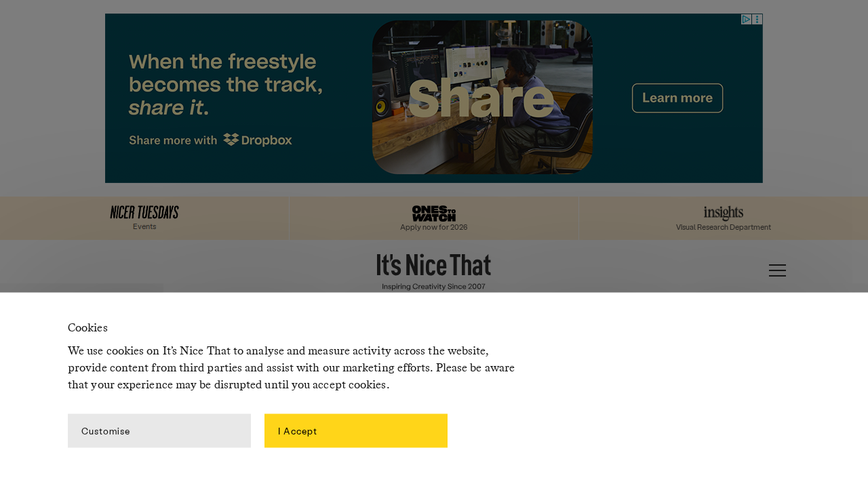Image resolution: width=868 pixels, height=488 pixels.
Task: Click the studio photo in the ad
Action: (x=482, y=97)
